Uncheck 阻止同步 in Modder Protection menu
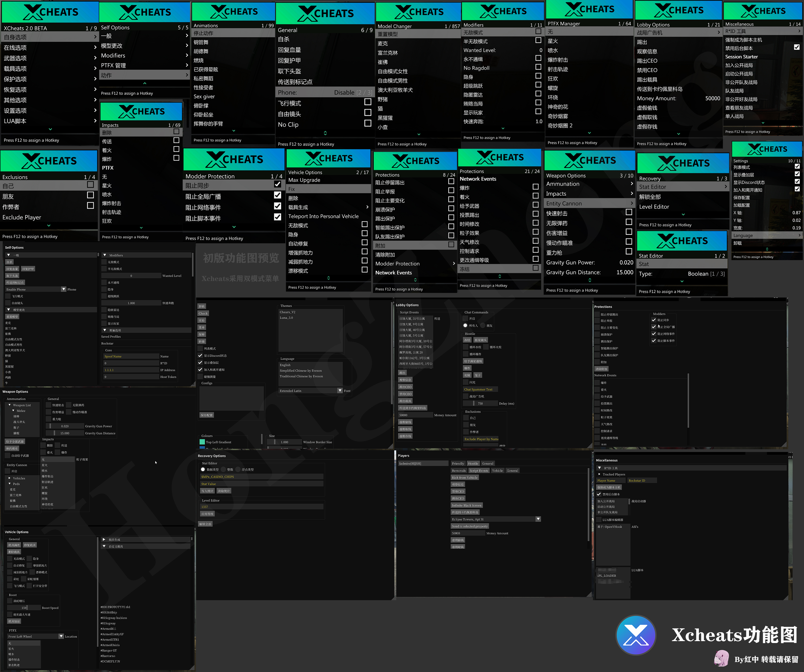 [x=277, y=184]
